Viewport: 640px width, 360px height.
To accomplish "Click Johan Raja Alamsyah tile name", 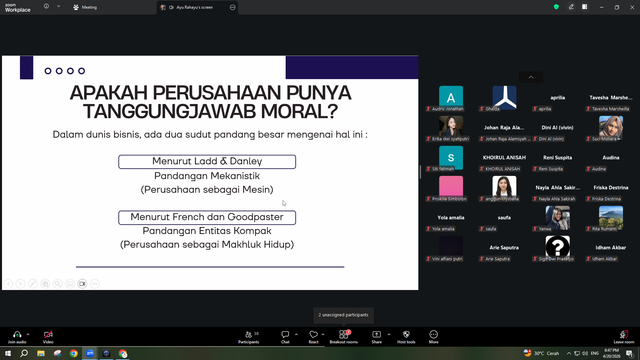I will (504, 128).
